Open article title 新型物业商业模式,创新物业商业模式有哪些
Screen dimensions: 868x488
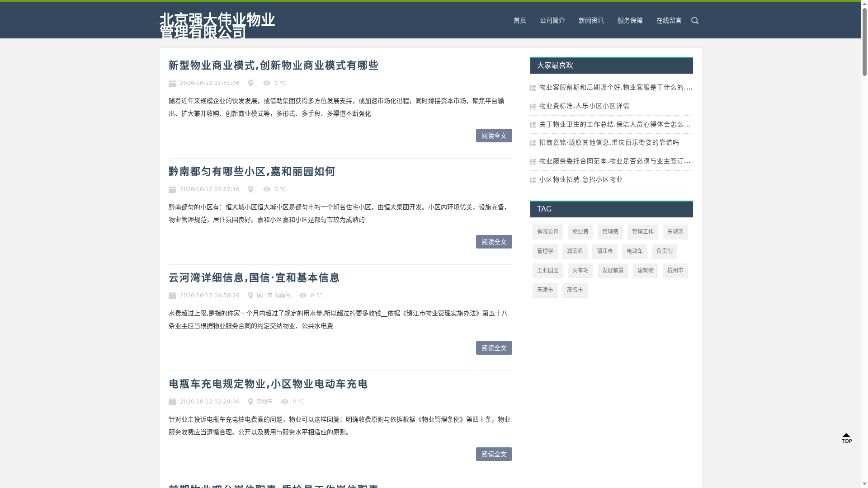pos(274,65)
